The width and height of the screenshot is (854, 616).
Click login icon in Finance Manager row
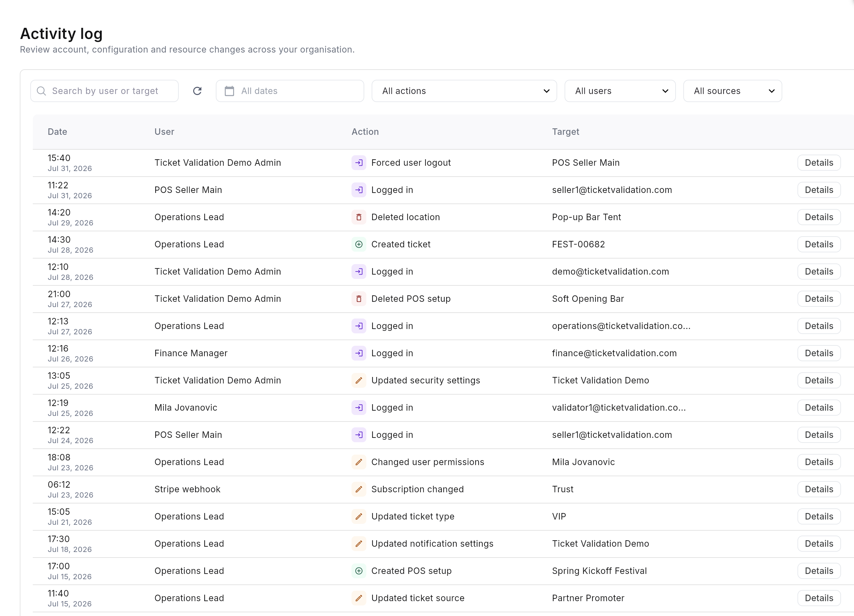(x=359, y=353)
